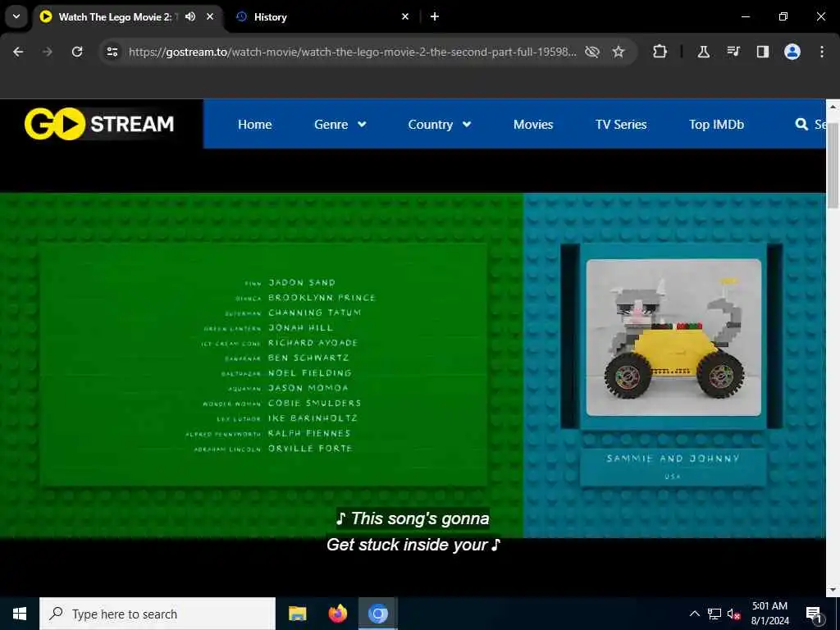The height and width of the screenshot is (630, 840).
Task: Close the Watch The Lego Movie 2 tab
Action: (x=210, y=16)
